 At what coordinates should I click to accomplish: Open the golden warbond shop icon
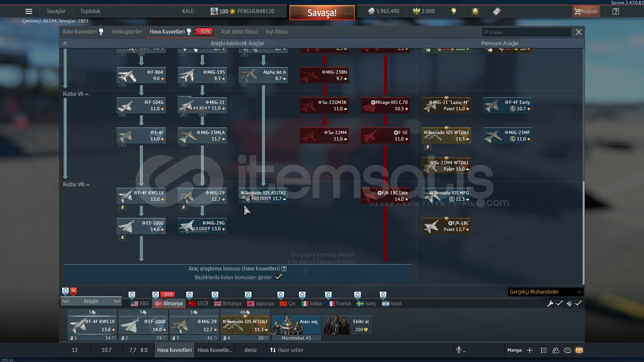475,11
